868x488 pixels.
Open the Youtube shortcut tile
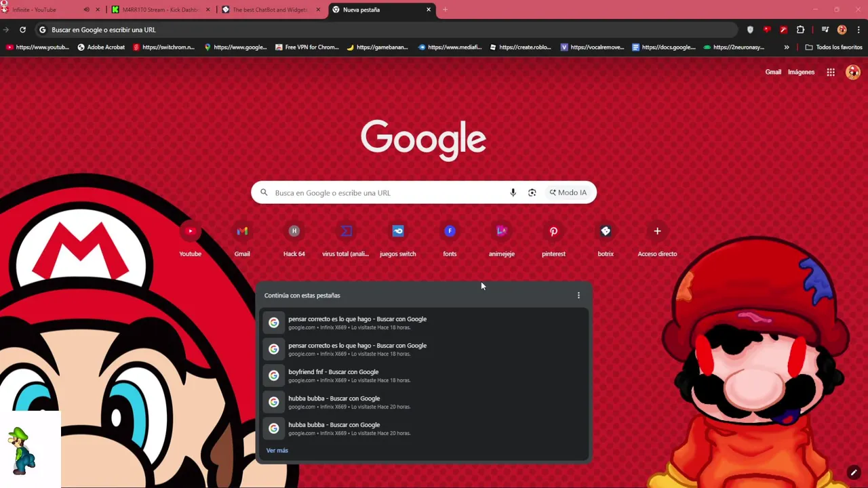coord(190,240)
